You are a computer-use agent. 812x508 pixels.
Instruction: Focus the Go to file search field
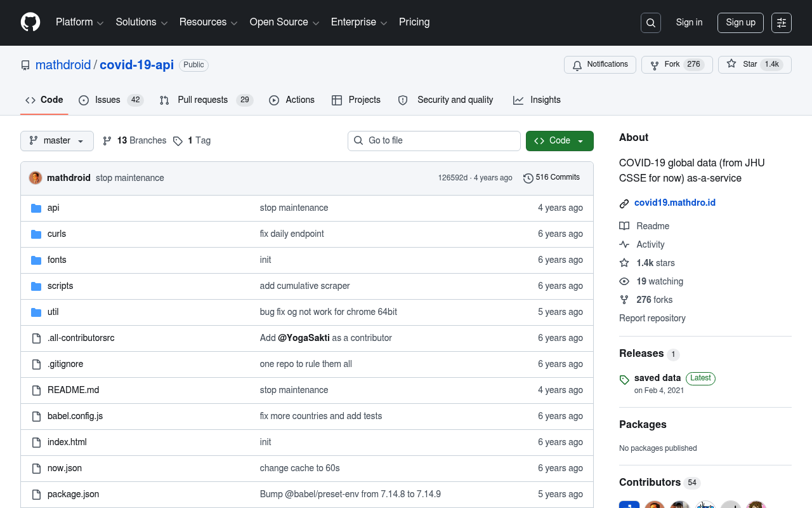tap(434, 141)
